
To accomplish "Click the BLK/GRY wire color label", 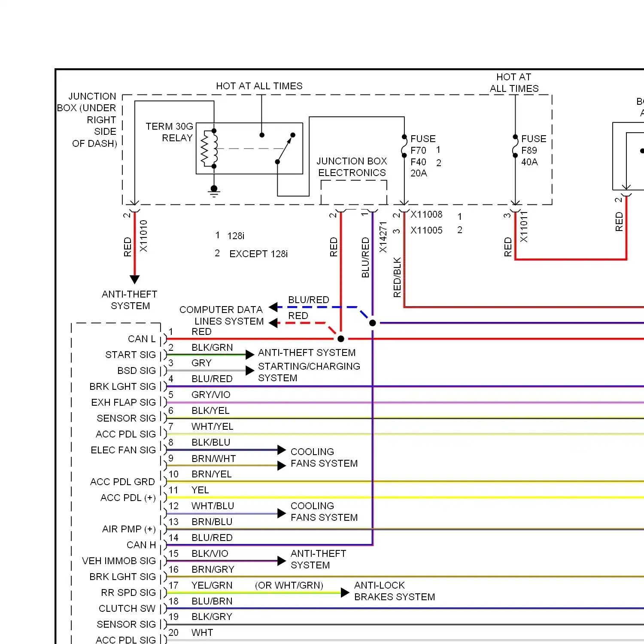I will click(212, 617).
